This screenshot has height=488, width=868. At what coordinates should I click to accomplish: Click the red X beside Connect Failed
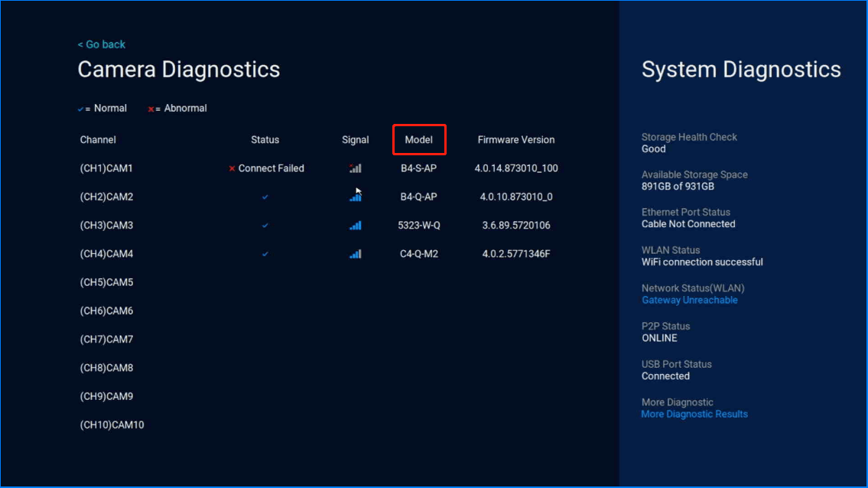[232, 168]
